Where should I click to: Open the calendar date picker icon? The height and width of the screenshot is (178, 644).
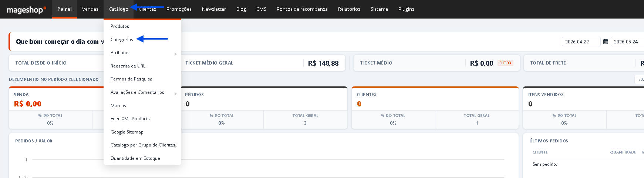click(x=606, y=42)
